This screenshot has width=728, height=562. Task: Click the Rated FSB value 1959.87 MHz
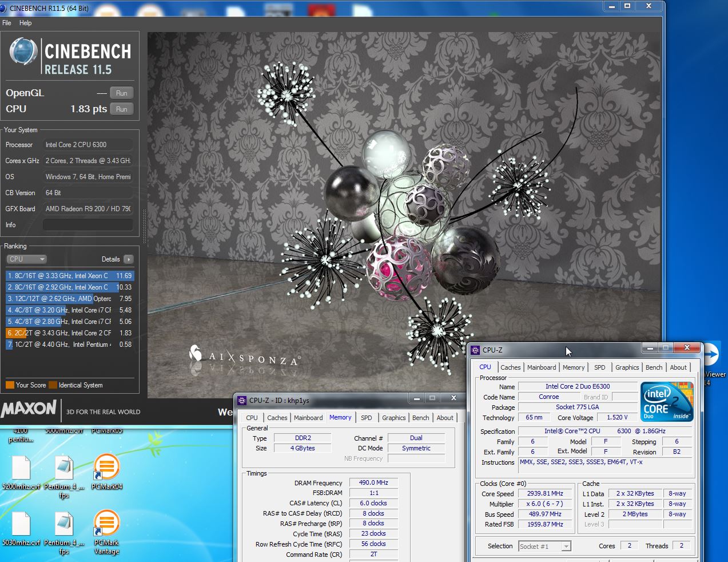point(545,524)
